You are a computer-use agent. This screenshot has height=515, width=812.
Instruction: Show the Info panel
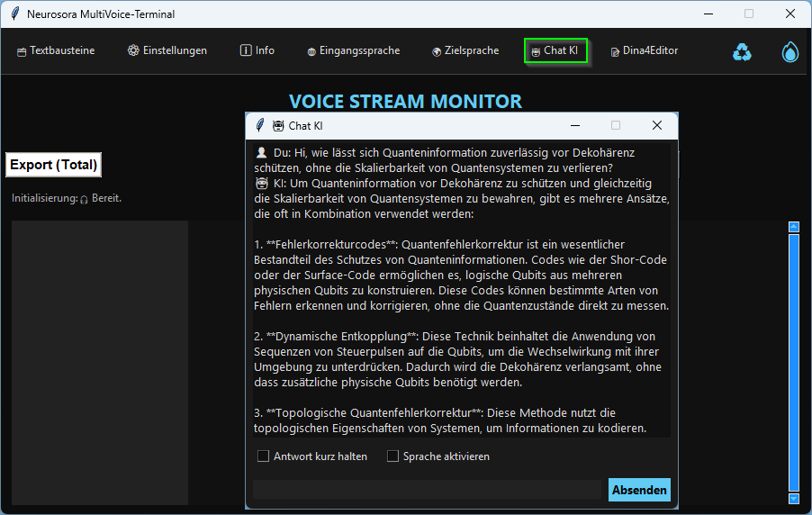coord(257,50)
